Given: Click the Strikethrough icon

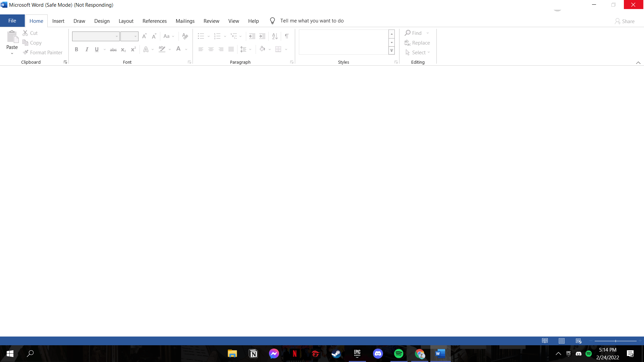Looking at the screenshot, I should (113, 50).
